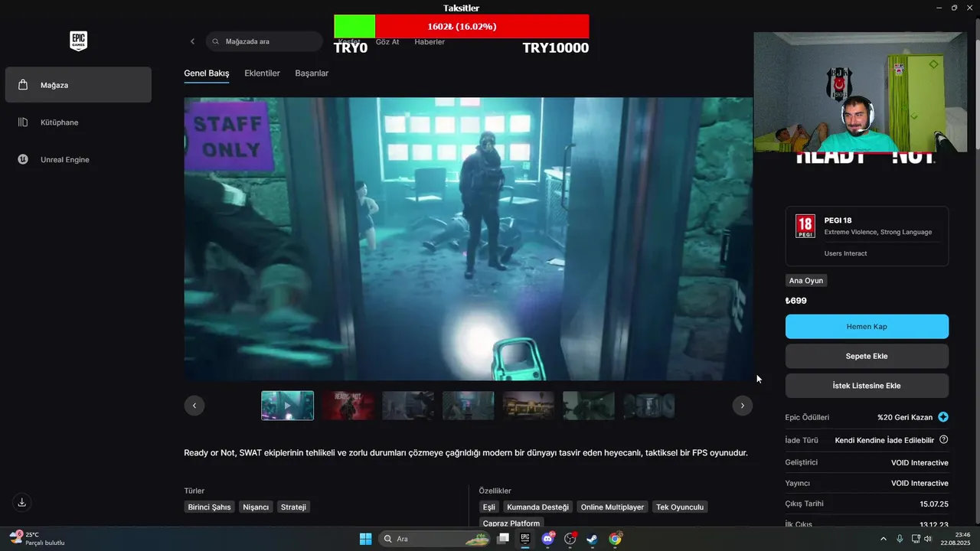The height and width of the screenshot is (551, 980).
Task: Show hidden system tray icons
Action: pos(883,539)
